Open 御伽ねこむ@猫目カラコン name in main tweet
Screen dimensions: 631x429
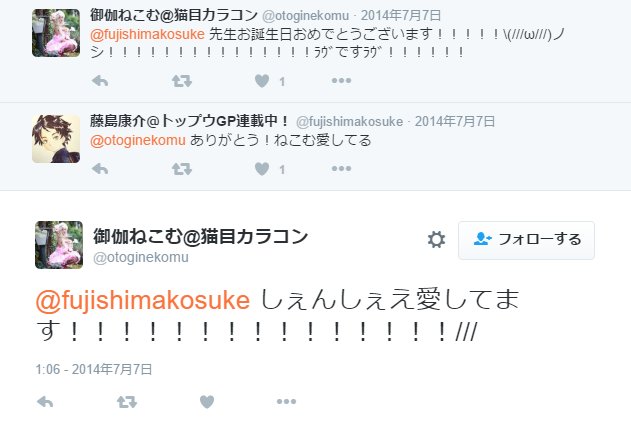click(x=200, y=236)
